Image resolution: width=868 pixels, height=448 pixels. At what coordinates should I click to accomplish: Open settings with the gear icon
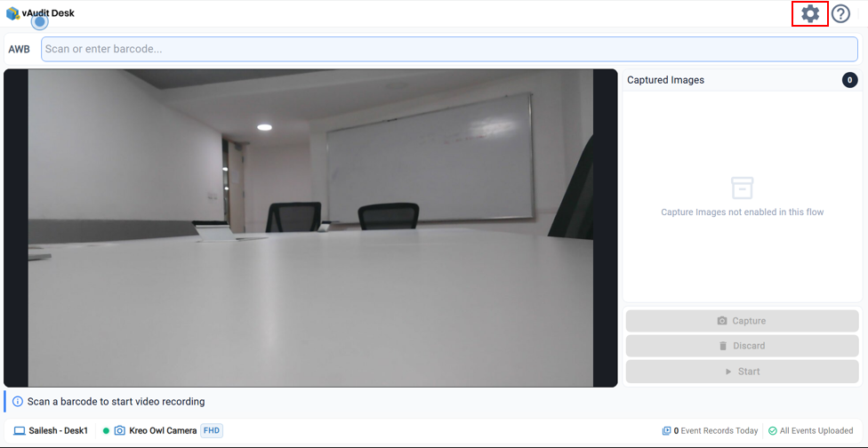click(810, 14)
